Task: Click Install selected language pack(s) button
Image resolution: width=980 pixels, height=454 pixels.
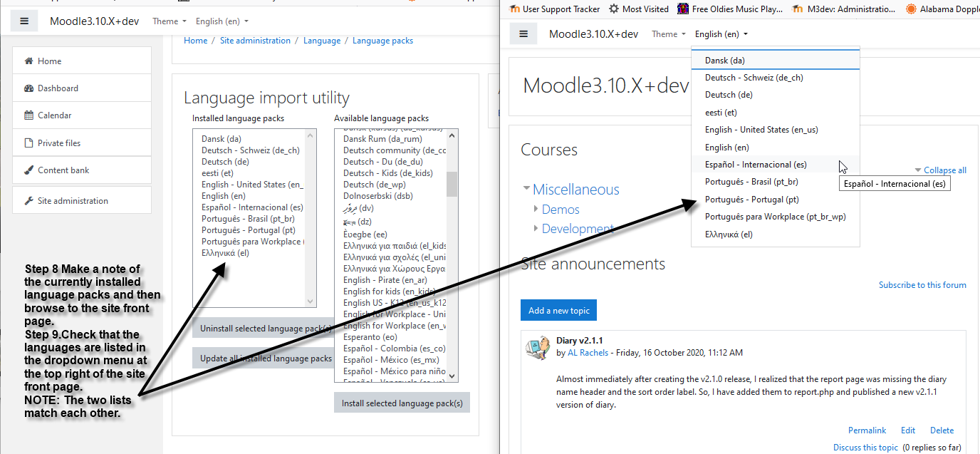Action: [x=402, y=403]
